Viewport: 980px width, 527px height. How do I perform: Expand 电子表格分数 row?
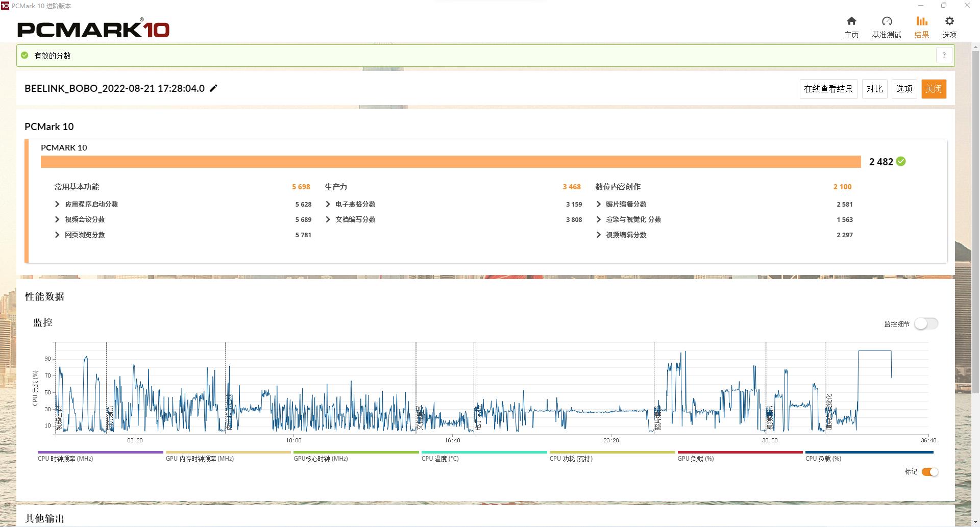[328, 204]
